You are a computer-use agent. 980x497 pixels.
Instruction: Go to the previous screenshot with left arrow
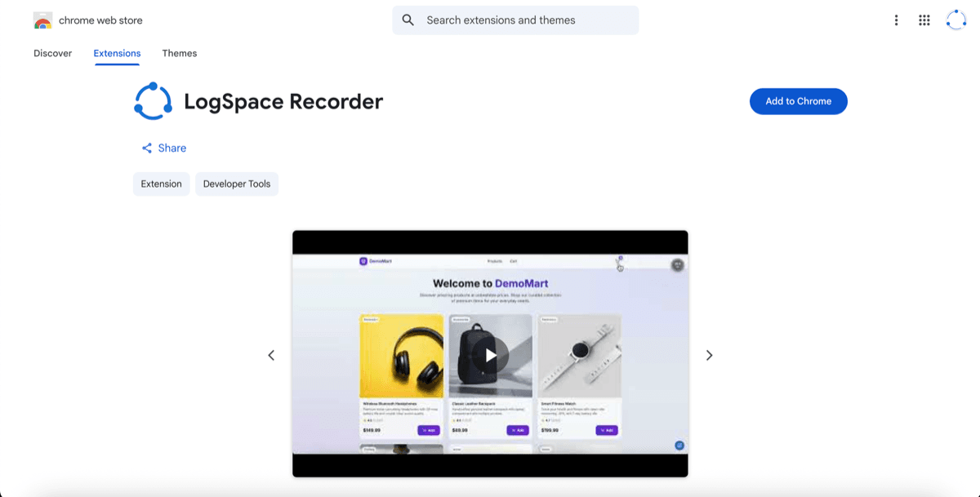point(271,355)
